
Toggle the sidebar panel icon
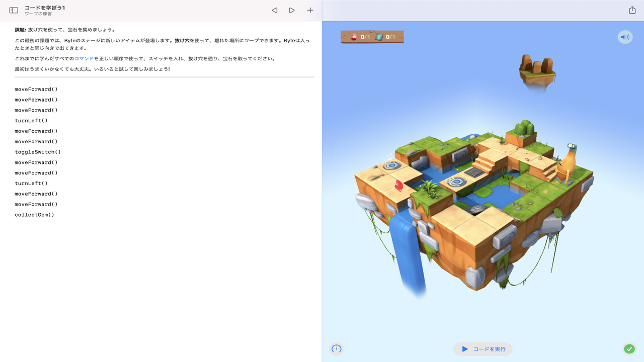coord(14,10)
